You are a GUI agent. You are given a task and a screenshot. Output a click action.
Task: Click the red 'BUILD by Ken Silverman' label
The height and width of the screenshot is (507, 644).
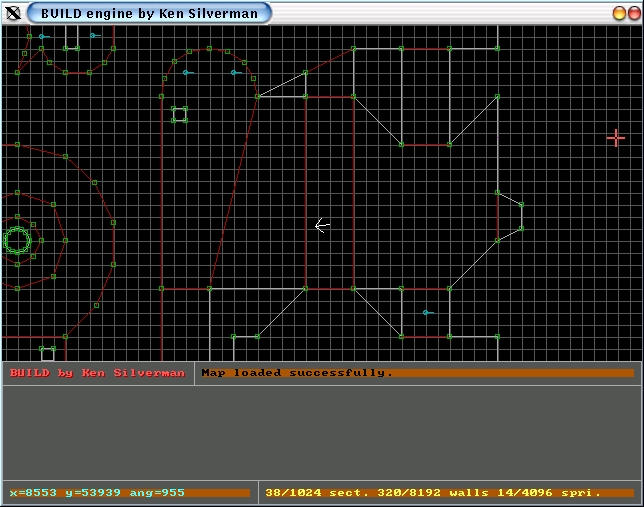pos(97,373)
